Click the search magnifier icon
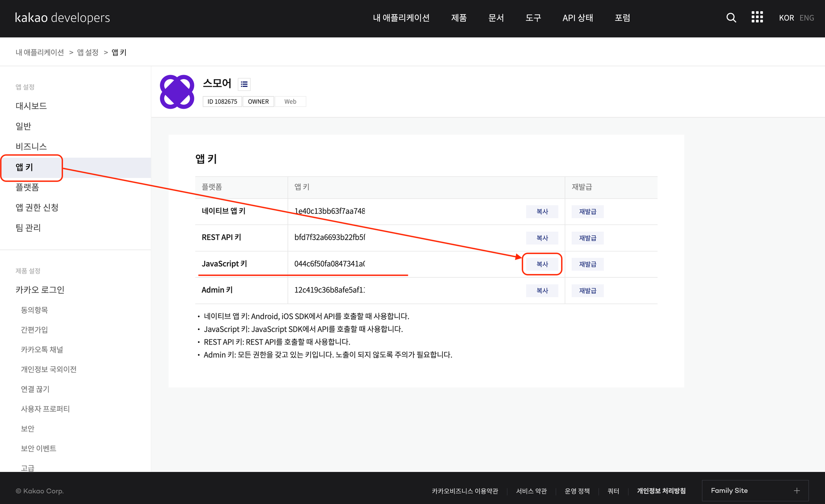Image resolution: width=825 pixels, height=504 pixels. 731,18
